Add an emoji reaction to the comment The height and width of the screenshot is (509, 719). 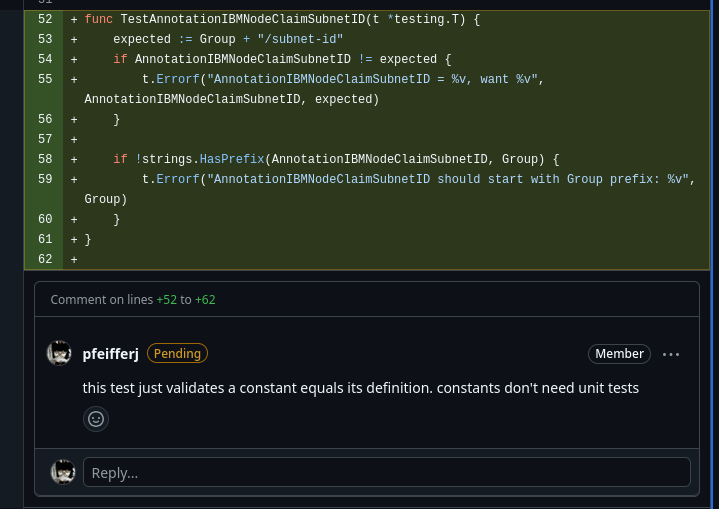click(x=96, y=419)
